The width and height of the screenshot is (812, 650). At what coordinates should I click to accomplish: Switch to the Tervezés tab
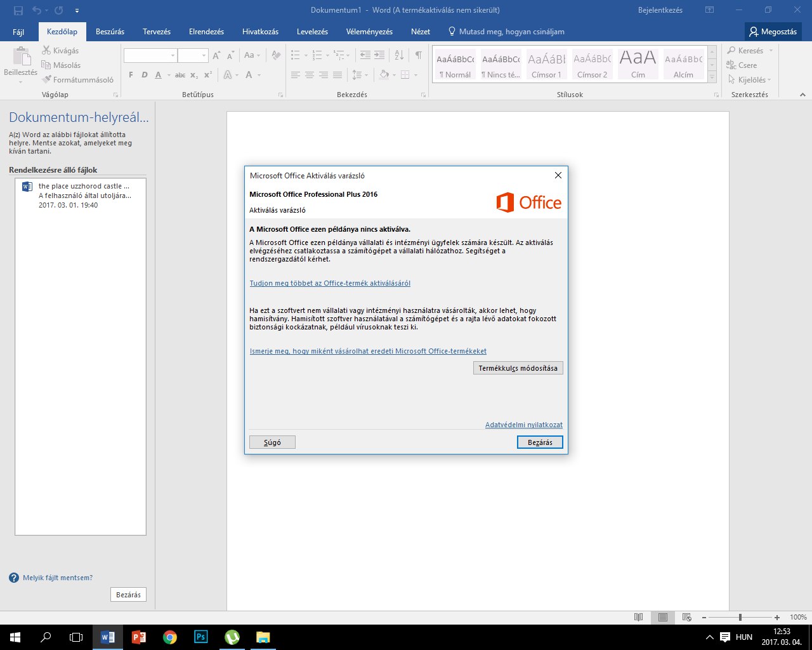click(157, 32)
